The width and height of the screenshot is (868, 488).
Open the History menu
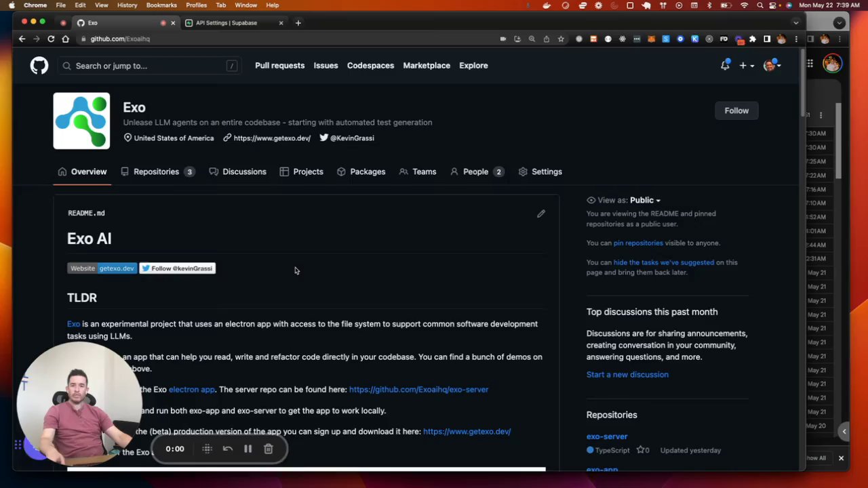[127, 5]
